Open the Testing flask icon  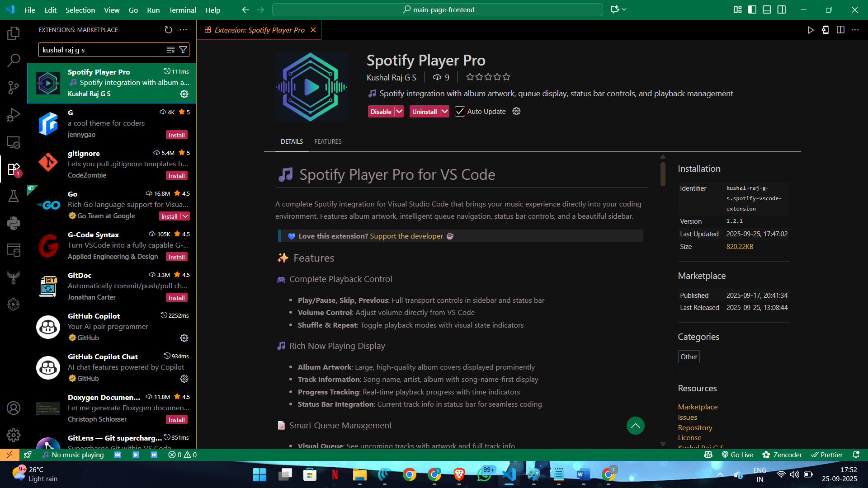pos(14,196)
